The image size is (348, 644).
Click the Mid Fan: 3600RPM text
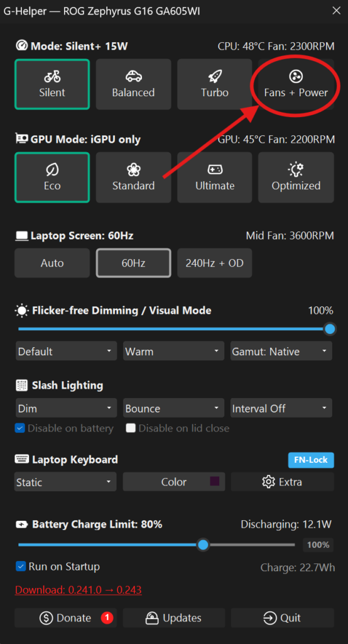point(290,236)
